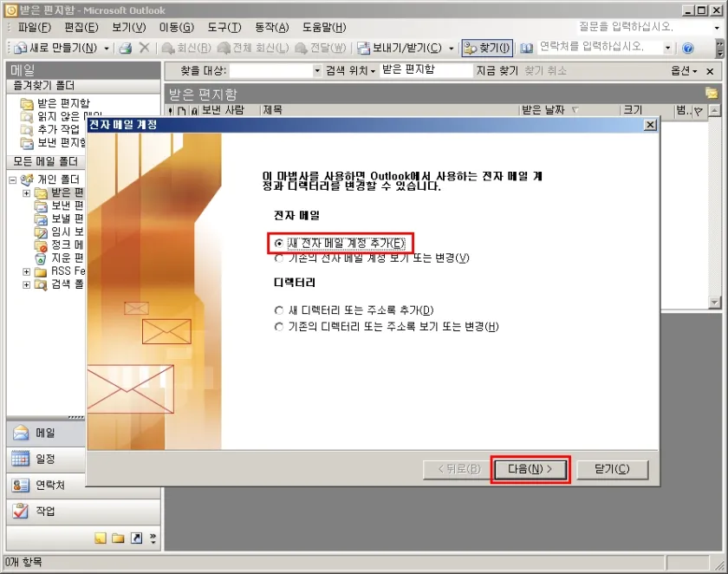
Task: Open the 찾을 대상 dropdown arrow
Action: [317, 71]
